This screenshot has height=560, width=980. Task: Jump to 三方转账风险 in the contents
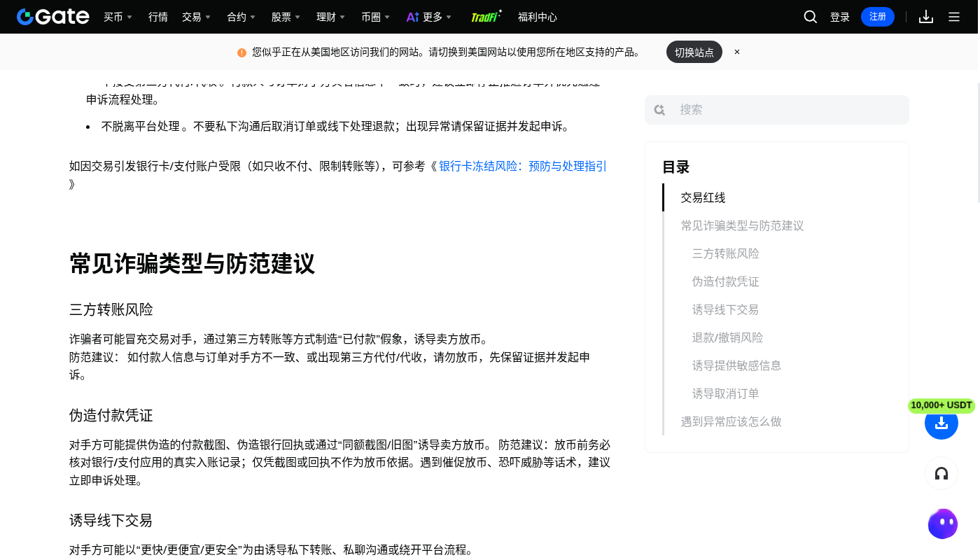(x=726, y=253)
